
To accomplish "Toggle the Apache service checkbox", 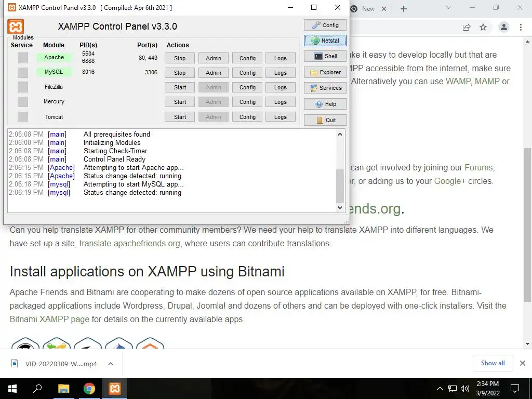I will tap(23, 58).
